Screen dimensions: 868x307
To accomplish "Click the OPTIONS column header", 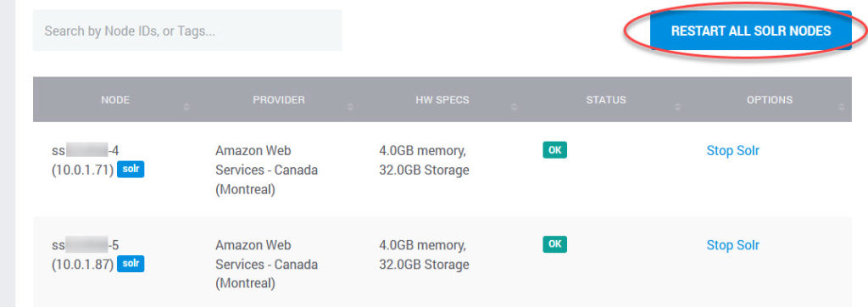I will click(x=770, y=100).
